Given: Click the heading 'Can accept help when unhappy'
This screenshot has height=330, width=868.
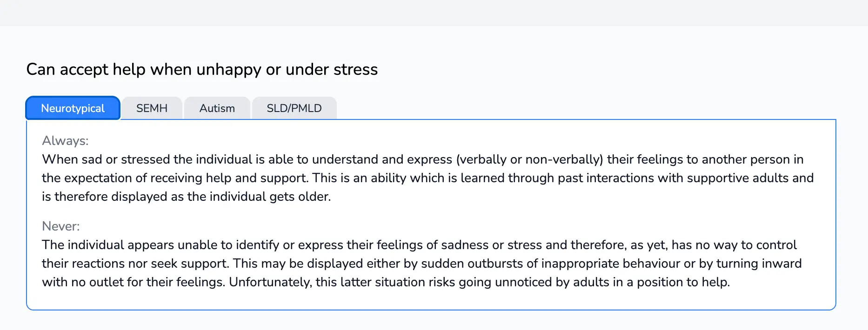Looking at the screenshot, I should click(202, 69).
